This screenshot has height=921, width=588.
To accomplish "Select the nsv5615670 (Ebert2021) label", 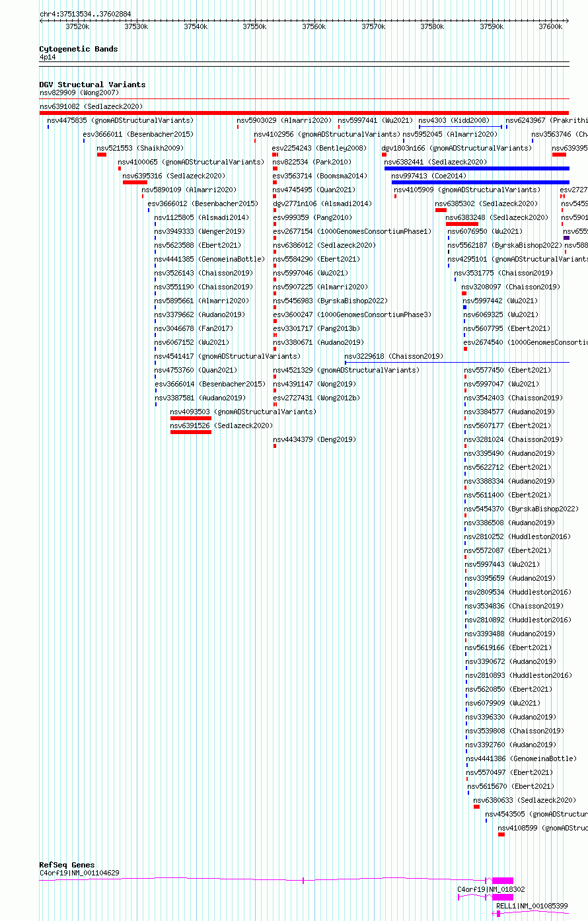I will (x=511, y=786).
